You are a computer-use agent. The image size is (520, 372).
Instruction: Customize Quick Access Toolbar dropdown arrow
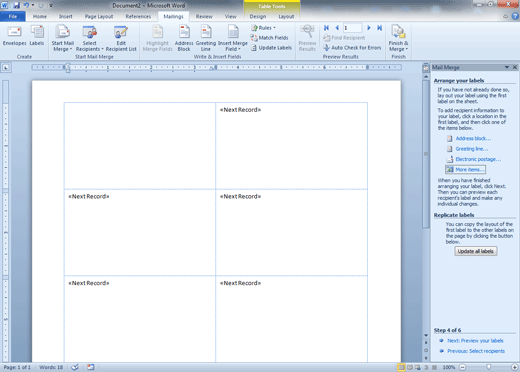pos(51,5)
